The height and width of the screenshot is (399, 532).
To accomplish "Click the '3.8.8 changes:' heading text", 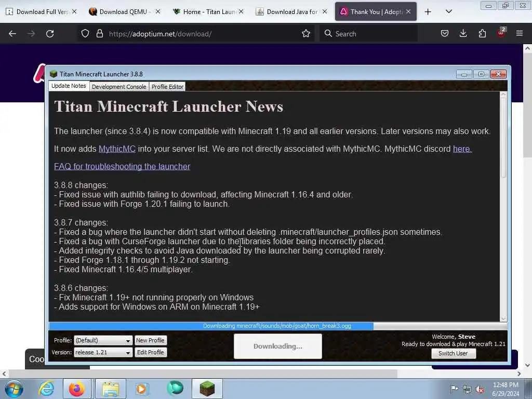I will [x=81, y=185].
